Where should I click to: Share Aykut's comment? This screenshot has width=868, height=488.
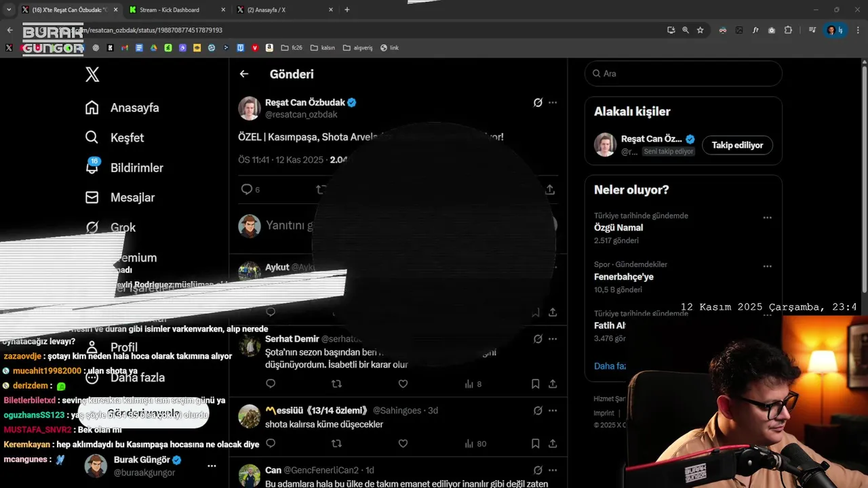[x=553, y=312]
